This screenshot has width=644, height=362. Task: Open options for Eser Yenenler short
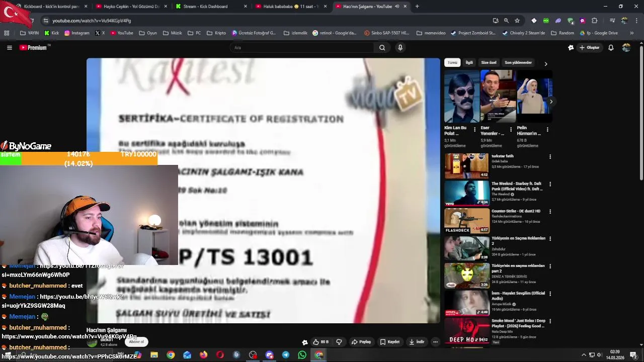click(511, 130)
